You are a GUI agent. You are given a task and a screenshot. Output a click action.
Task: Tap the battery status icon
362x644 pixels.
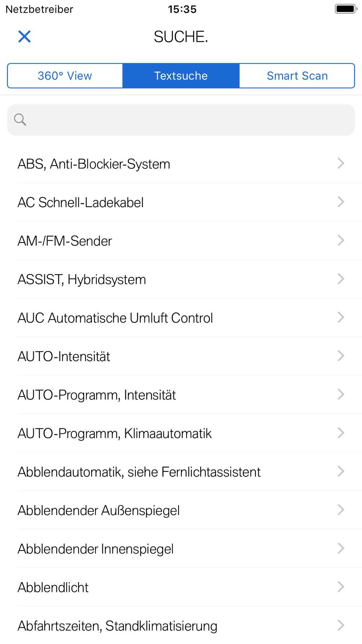coord(346,9)
